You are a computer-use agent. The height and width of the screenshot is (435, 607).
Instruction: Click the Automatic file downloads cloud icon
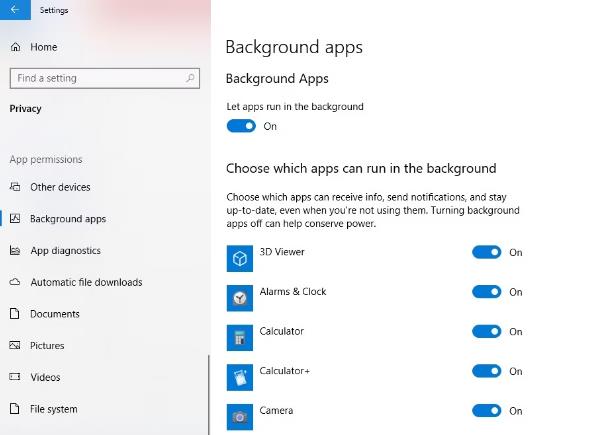pos(15,282)
